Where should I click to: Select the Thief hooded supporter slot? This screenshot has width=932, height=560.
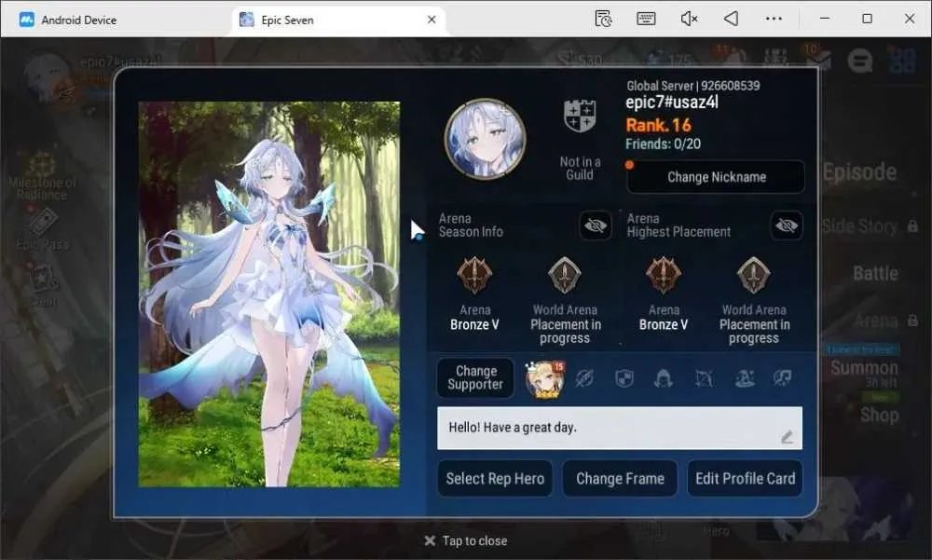pos(664,378)
